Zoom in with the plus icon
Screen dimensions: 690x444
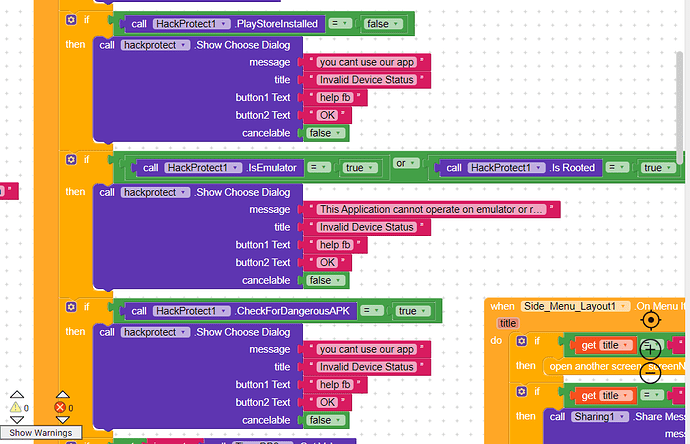pyautogui.click(x=650, y=348)
